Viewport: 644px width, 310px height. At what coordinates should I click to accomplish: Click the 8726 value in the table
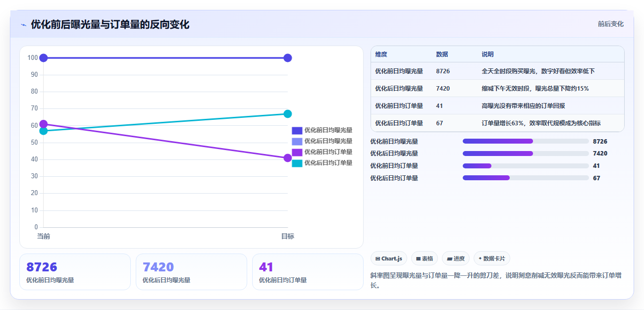click(x=443, y=71)
